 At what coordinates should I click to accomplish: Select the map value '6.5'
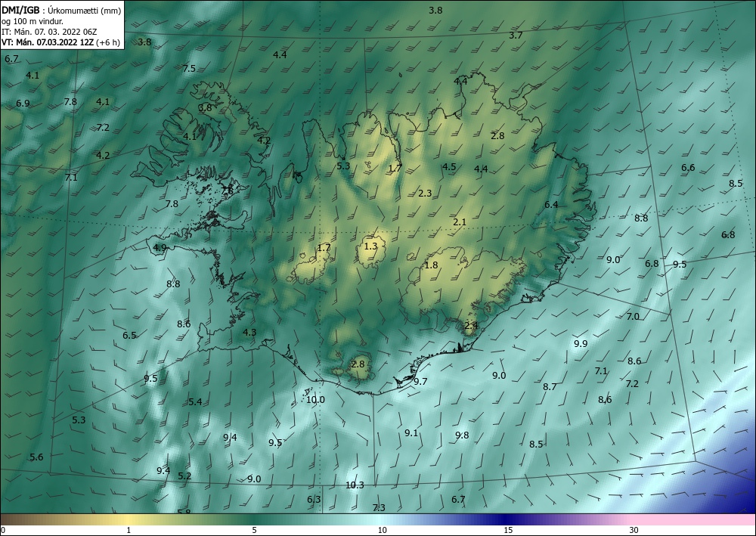129,335
